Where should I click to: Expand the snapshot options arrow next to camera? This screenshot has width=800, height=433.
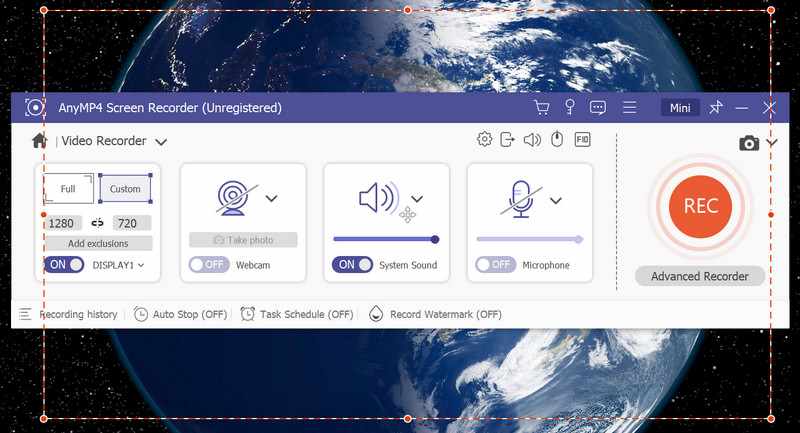point(771,143)
